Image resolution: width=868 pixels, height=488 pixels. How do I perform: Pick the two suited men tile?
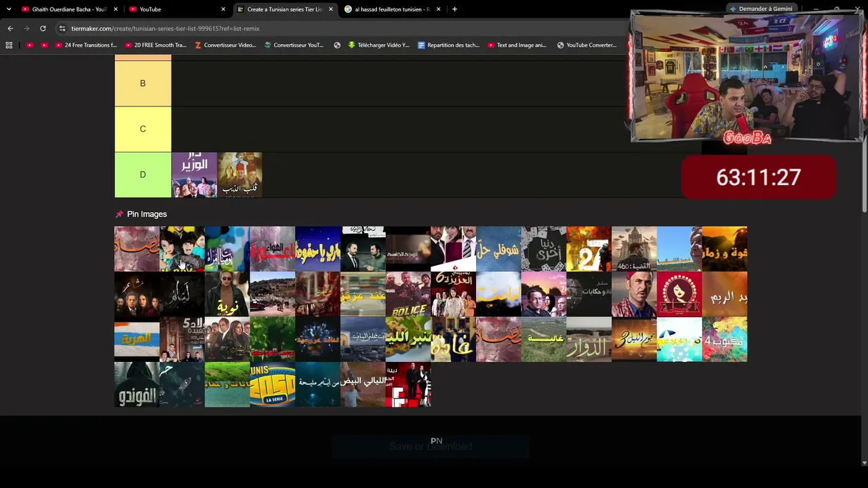363,249
